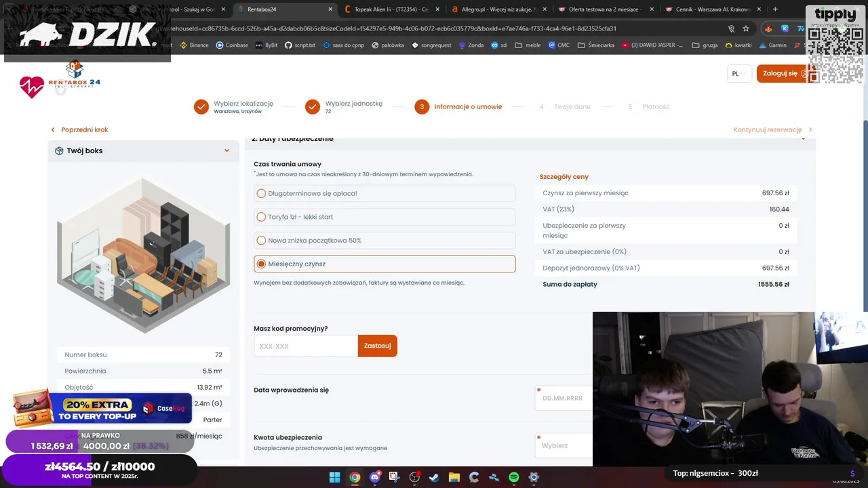Open Spotify from the taskbar

(514, 477)
